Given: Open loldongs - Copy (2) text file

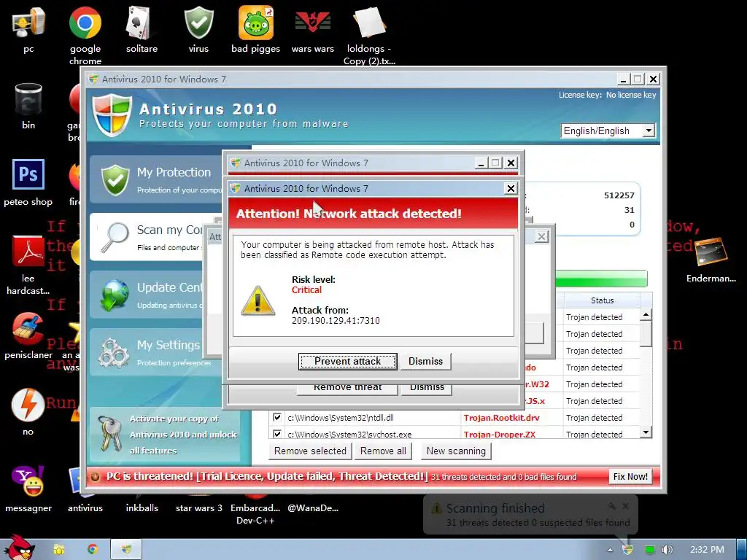Looking at the screenshot, I should [x=369, y=34].
